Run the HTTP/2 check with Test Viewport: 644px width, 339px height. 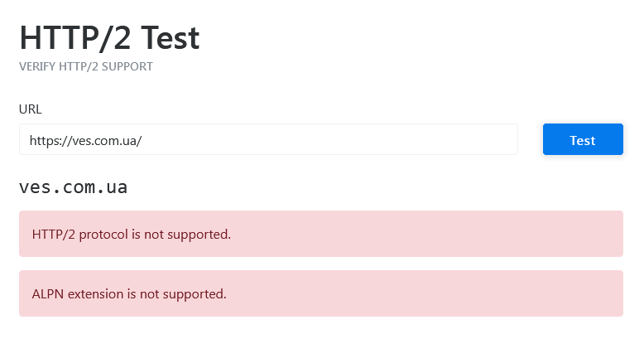[x=583, y=140]
